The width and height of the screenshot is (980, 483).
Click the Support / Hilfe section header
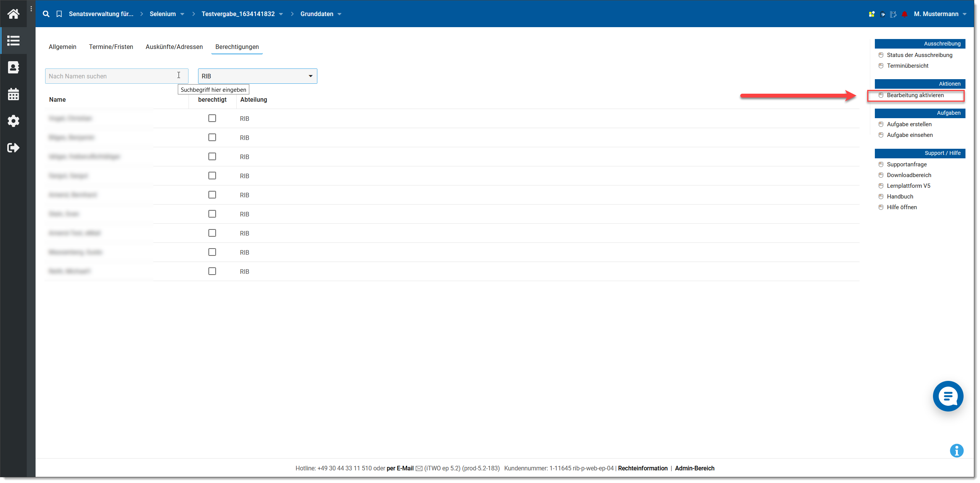click(920, 153)
